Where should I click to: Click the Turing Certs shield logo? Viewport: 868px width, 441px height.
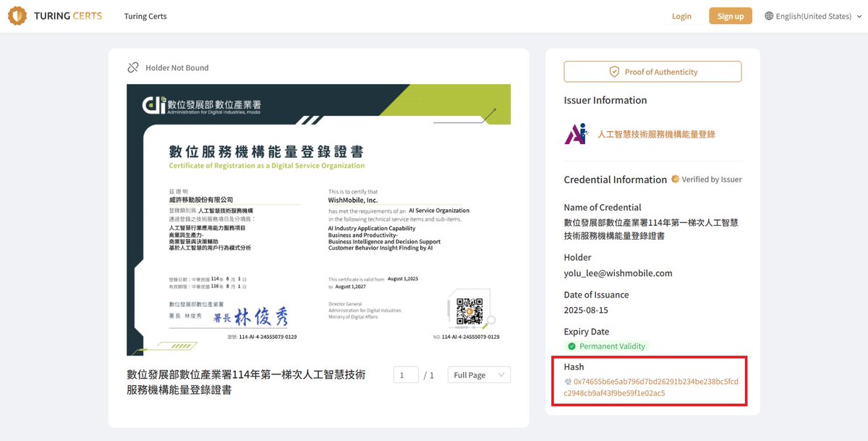click(x=17, y=15)
